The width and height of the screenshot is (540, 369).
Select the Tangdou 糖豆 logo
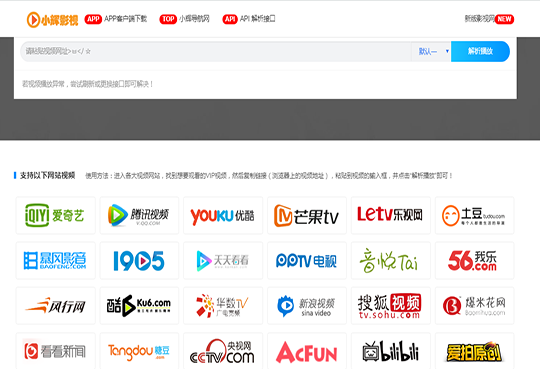(x=139, y=351)
